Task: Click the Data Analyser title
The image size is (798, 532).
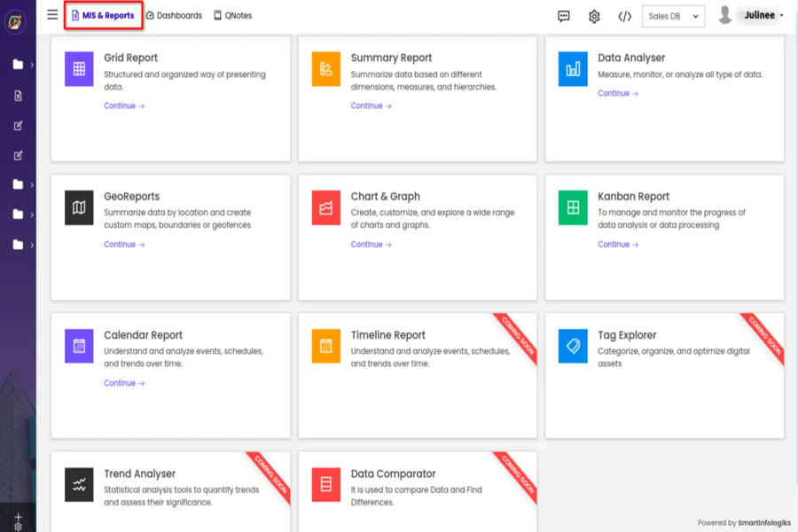Action: coord(631,58)
